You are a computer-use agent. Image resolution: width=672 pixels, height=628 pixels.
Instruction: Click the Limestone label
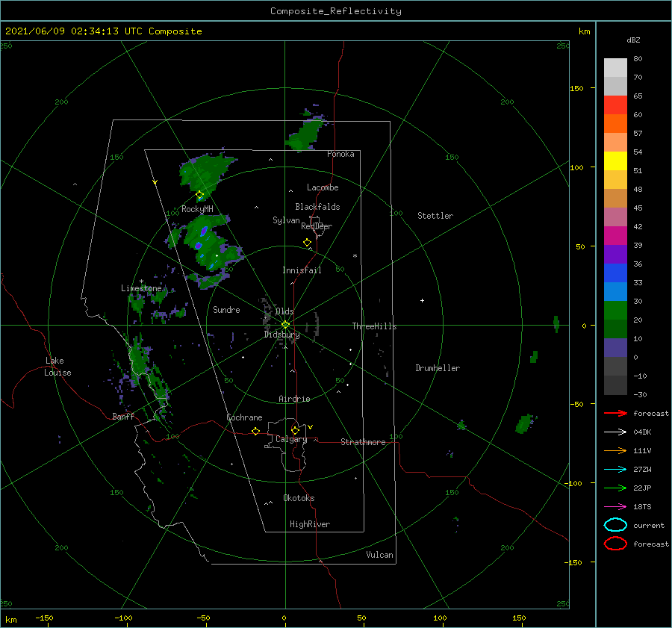[x=141, y=288]
